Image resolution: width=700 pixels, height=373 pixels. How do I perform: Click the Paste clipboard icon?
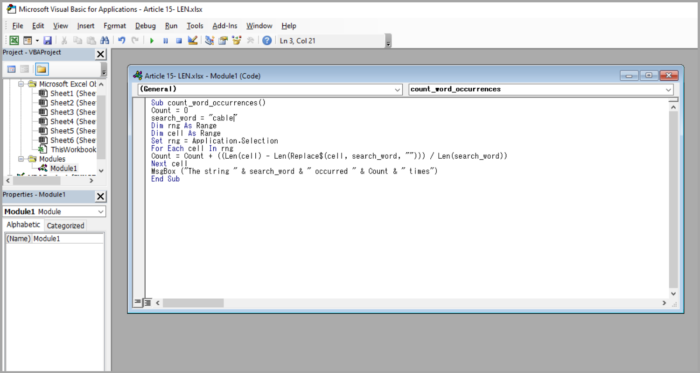click(x=91, y=41)
